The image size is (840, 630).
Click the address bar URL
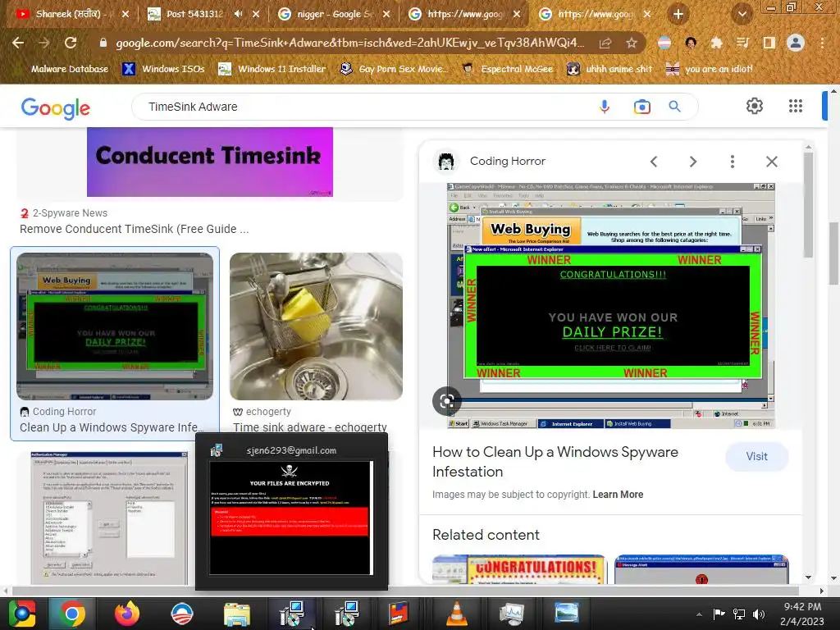pos(349,43)
